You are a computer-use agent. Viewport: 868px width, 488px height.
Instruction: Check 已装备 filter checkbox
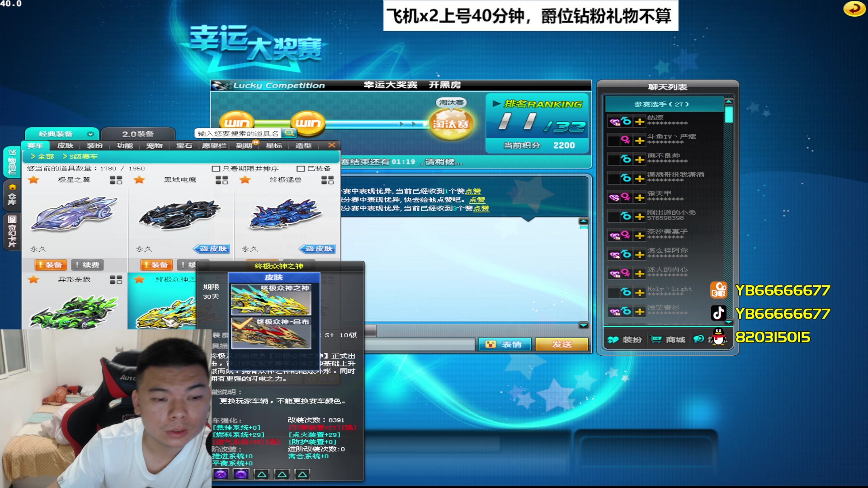(x=300, y=169)
